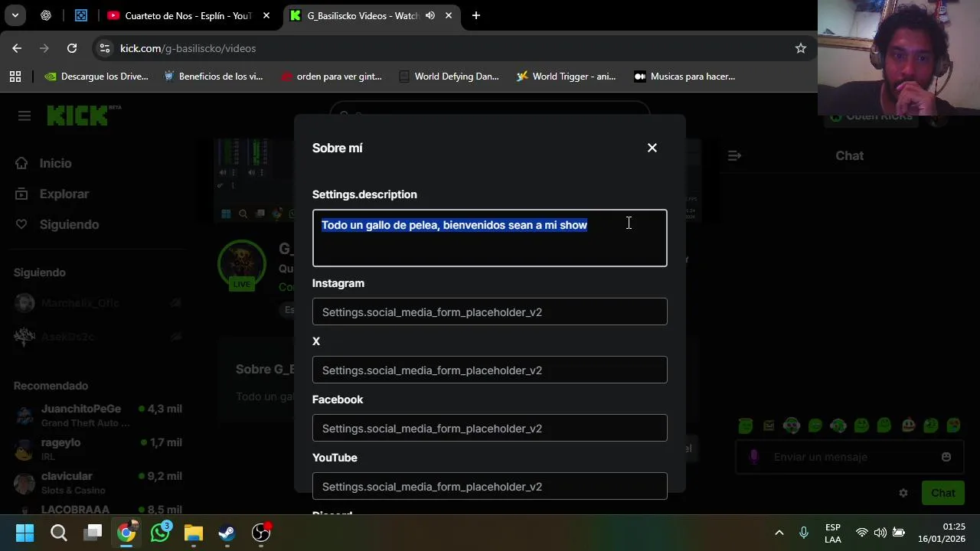Go to Inicio in sidebar
This screenshot has height=551, width=980.
(x=44, y=164)
